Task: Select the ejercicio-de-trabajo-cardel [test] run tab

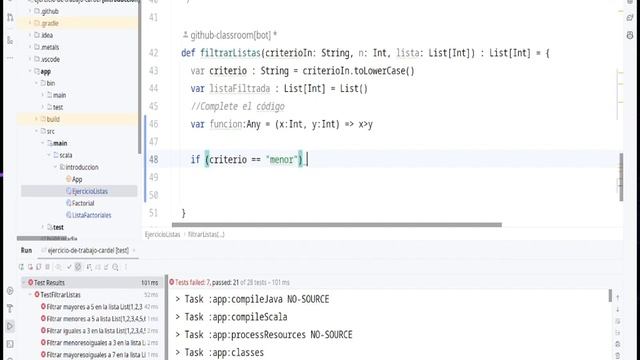Action: click(88, 250)
